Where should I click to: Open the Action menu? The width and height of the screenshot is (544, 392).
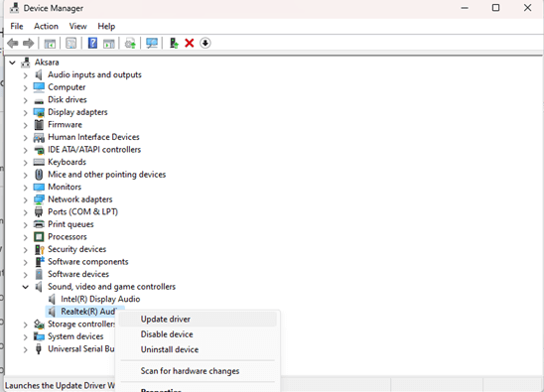pos(46,27)
